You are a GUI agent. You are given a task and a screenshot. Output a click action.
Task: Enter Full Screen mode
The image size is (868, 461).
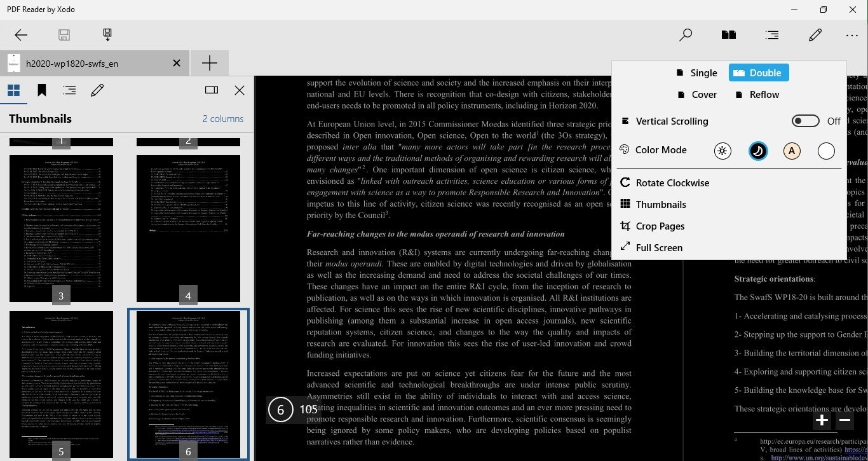658,248
